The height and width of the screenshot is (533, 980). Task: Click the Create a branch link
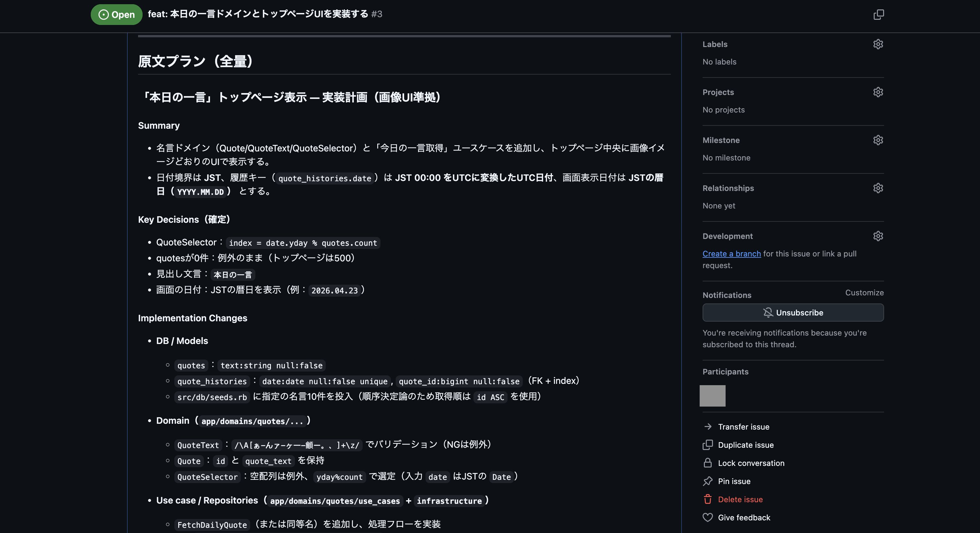pyautogui.click(x=731, y=254)
